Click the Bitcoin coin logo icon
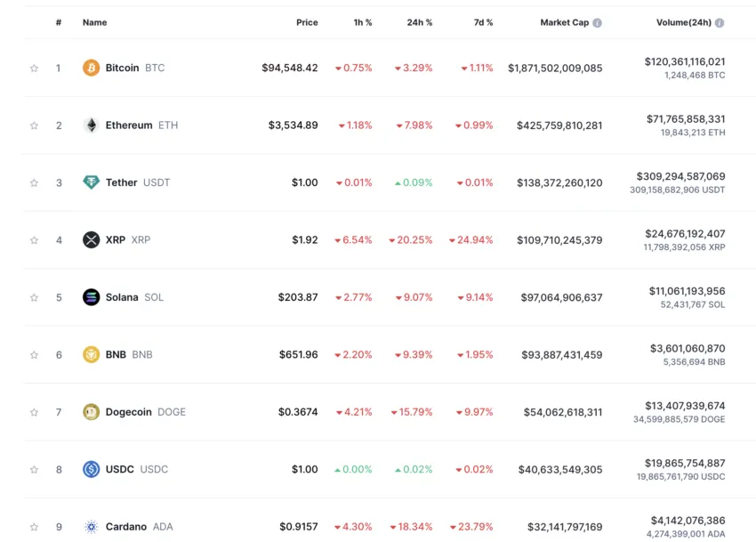Viewport: 756px width, 542px height. point(91,68)
